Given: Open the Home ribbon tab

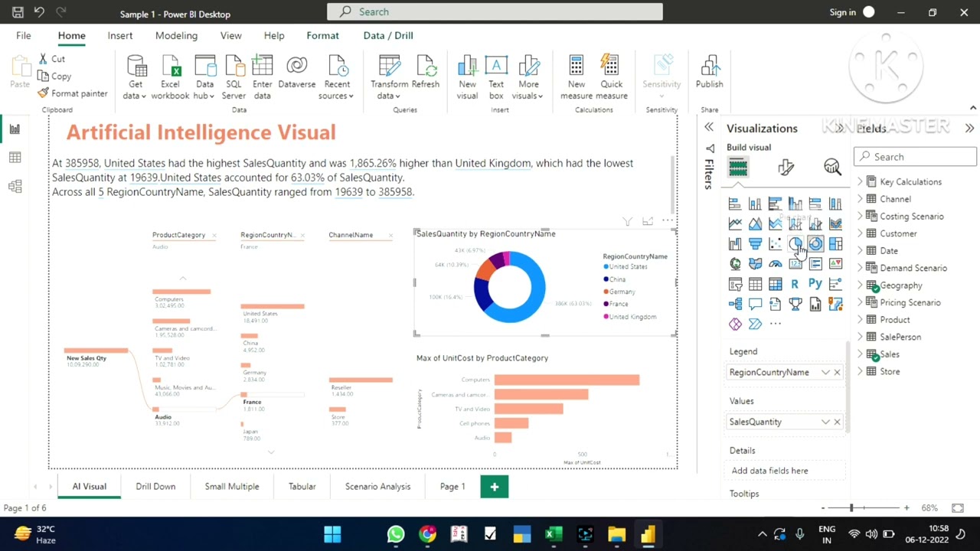Looking at the screenshot, I should (x=71, y=35).
